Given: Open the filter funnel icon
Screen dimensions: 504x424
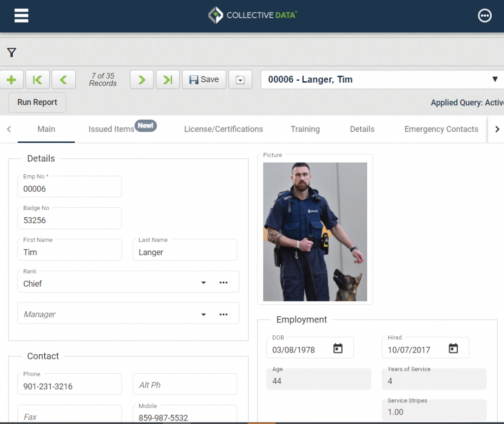Looking at the screenshot, I should pos(12,52).
